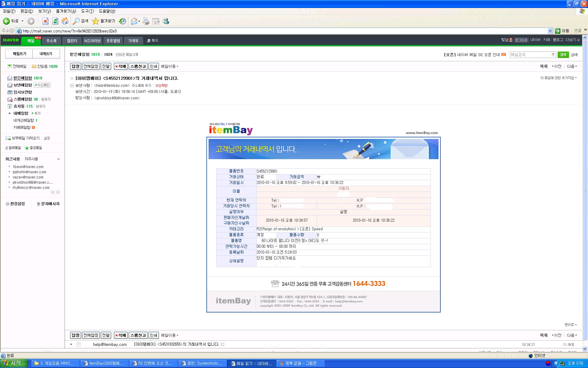Click the 메일검색 search input field
588x368 pixels.
pos(530,55)
